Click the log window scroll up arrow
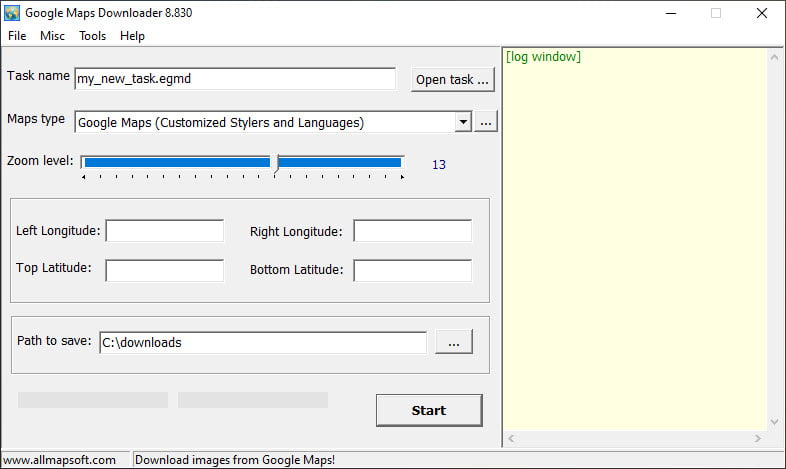Image resolution: width=786 pixels, height=469 pixels. [774, 57]
